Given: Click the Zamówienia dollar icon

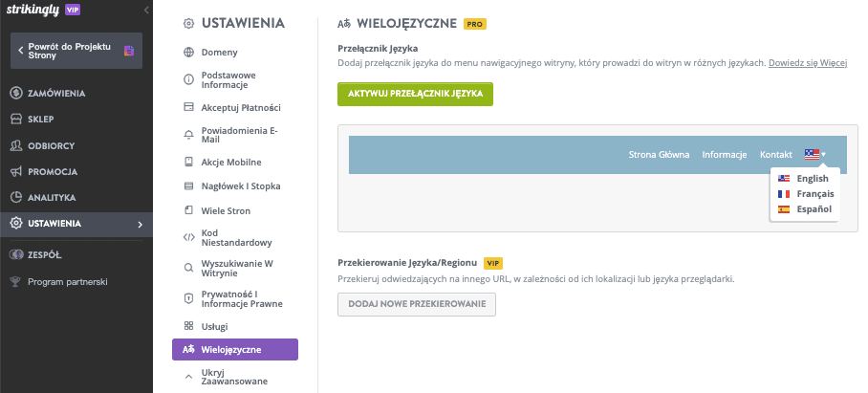Looking at the screenshot, I should (16, 93).
